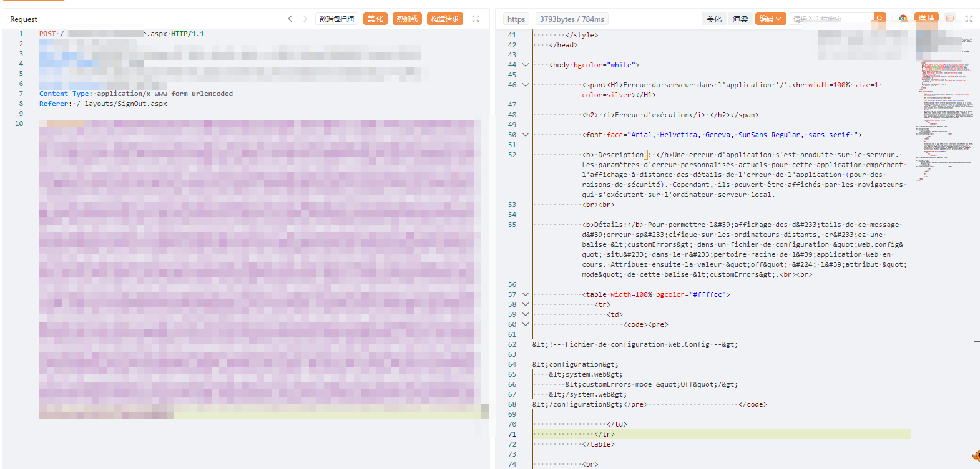Click request line number 10

coord(19,123)
